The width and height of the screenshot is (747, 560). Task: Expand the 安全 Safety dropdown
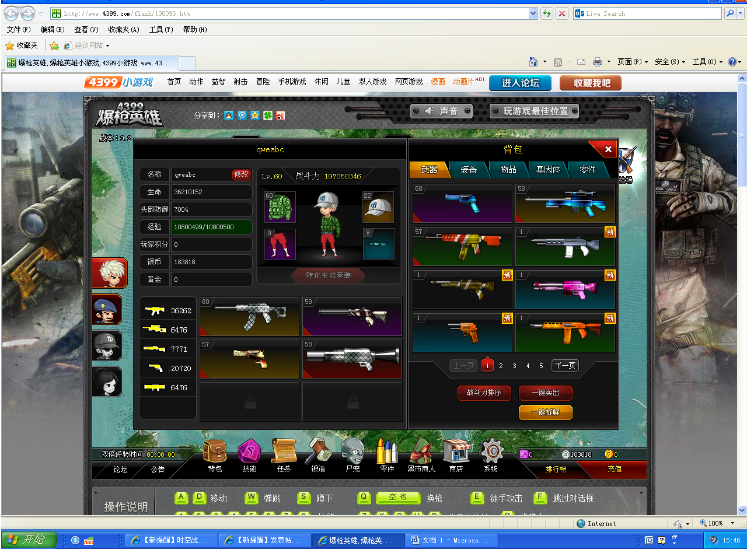(683, 62)
